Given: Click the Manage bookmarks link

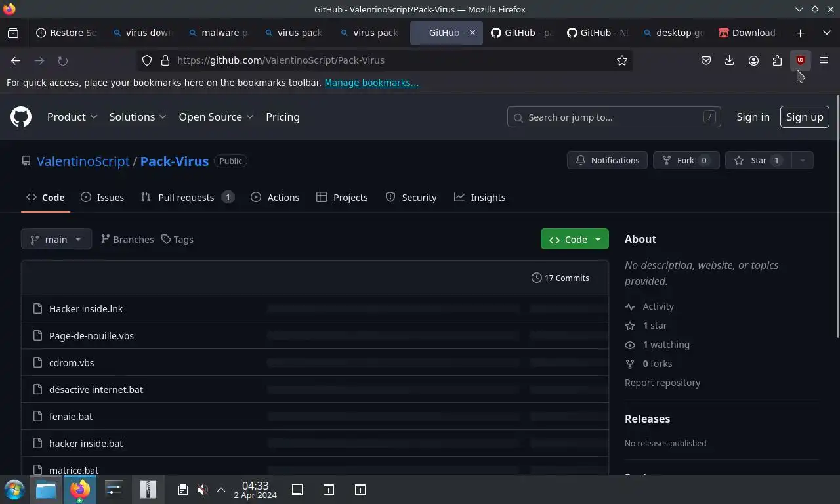Looking at the screenshot, I should pyautogui.click(x=371, y=83).
